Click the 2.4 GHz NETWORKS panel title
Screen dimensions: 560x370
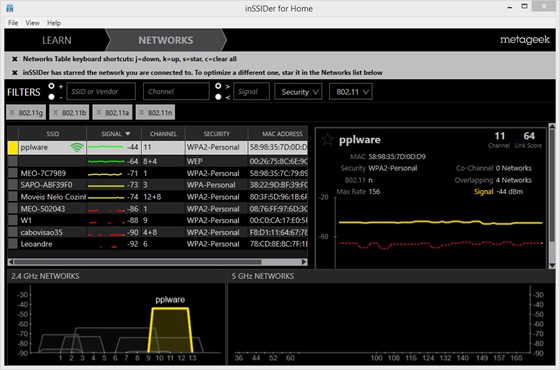[45, 276]
